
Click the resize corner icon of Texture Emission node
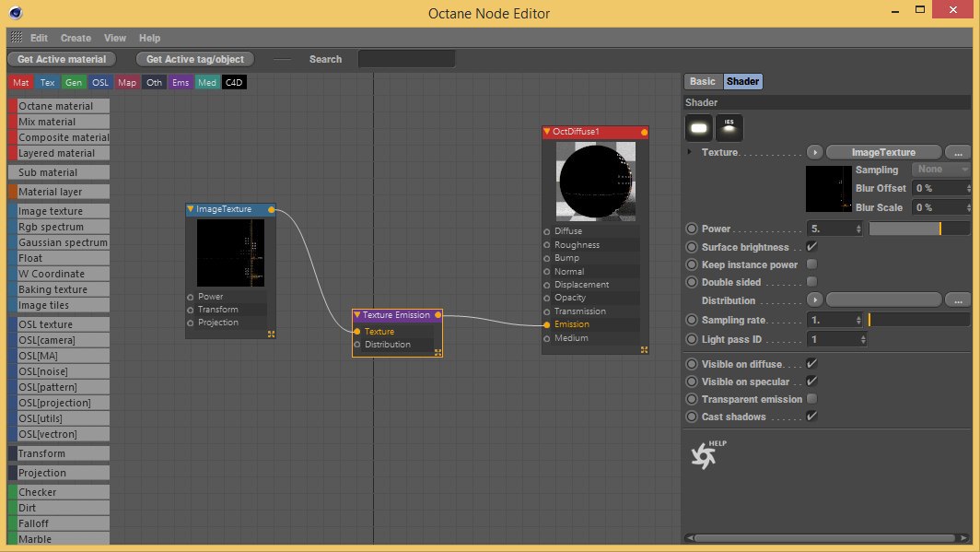click(438, 353)
